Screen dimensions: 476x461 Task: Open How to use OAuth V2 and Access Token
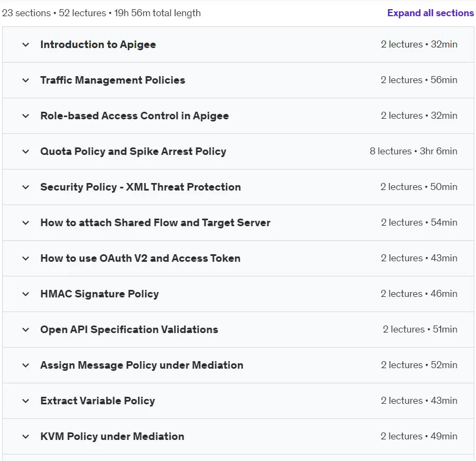pyautogui.click(x=140, y=258)
